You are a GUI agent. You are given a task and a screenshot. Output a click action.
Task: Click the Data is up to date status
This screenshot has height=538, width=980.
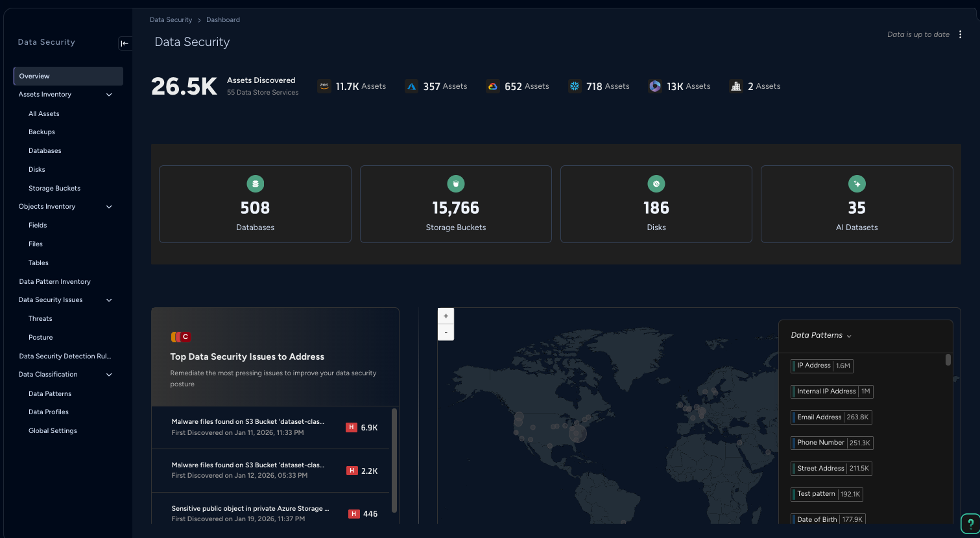[x=918, y=35]
